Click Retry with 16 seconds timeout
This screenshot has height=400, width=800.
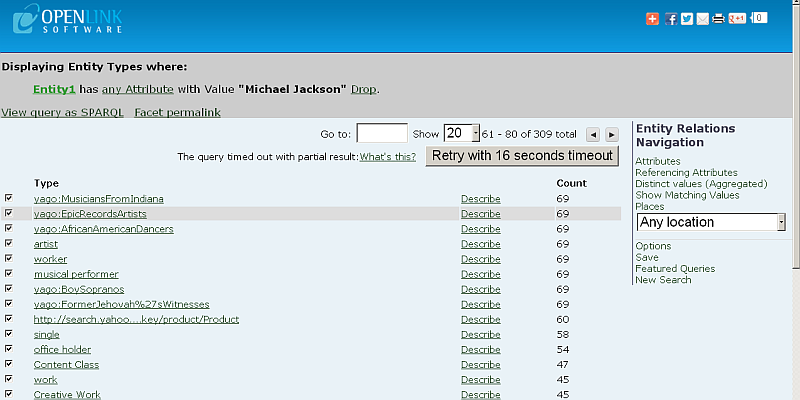522,156
